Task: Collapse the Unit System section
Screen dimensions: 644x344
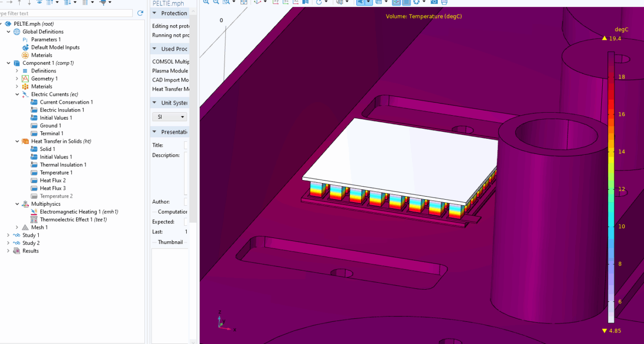Action: [x=154, y=103]
